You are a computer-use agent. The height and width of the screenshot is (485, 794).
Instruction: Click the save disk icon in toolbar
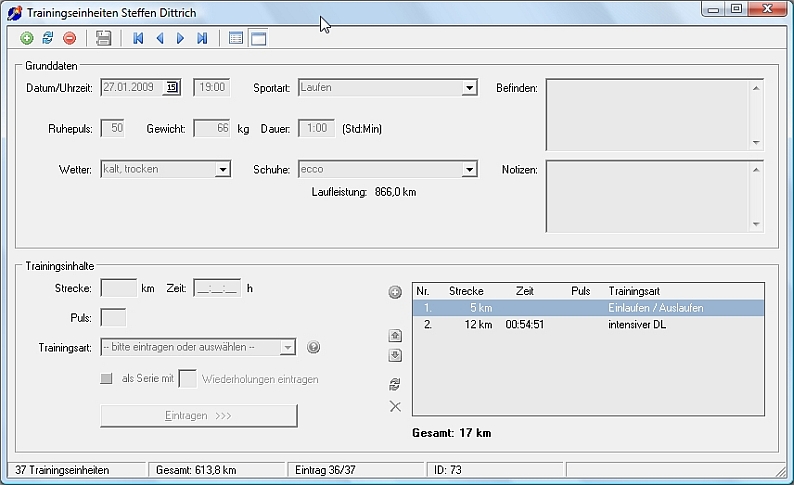pyautogui.click(x=104, y=38)
